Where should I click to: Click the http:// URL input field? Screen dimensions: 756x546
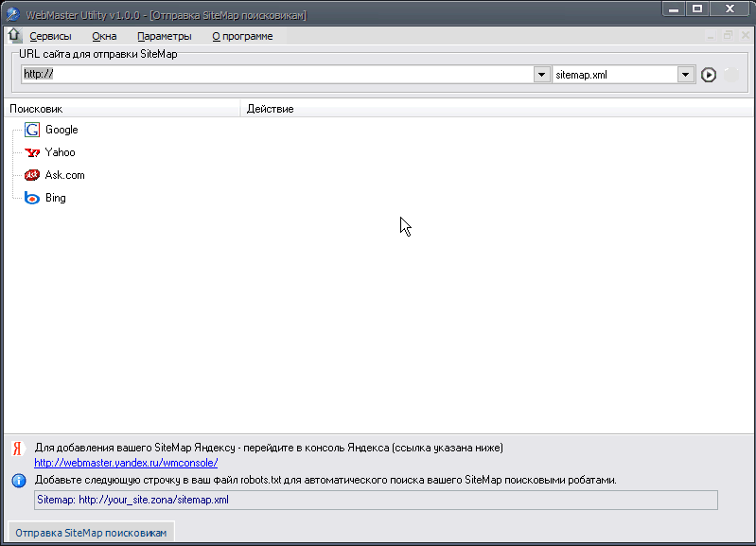click(274, 75)
